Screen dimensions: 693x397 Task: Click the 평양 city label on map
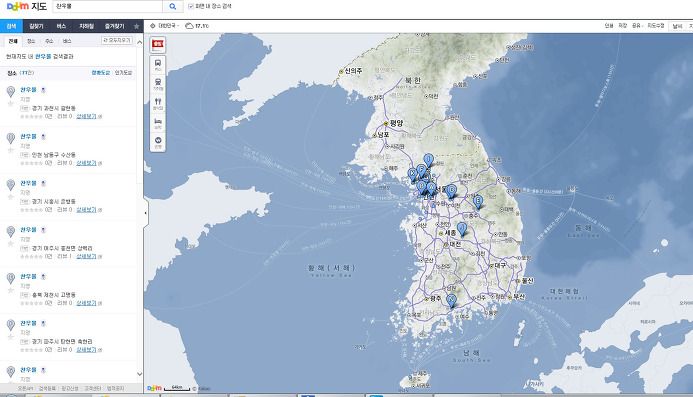[x=396, y=123]
